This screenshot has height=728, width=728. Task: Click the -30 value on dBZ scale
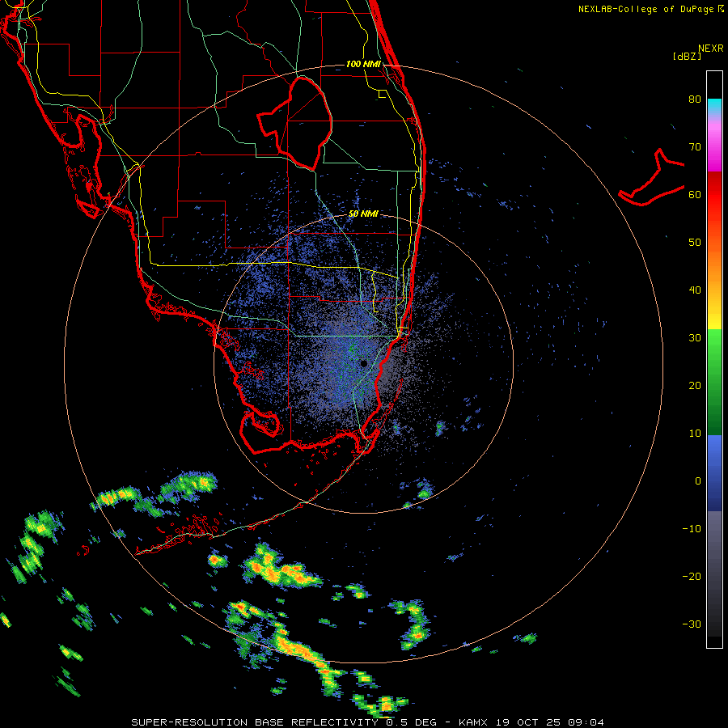[x=692, y=624]
